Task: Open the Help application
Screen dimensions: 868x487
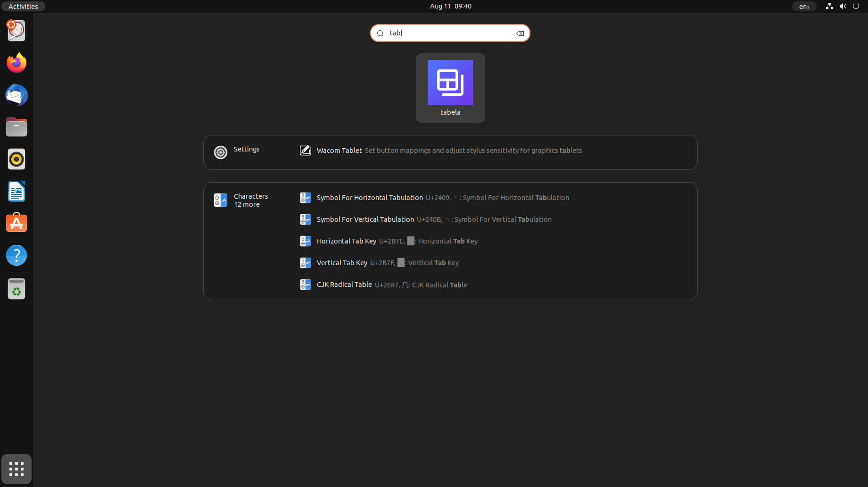Action: point(16,255)
